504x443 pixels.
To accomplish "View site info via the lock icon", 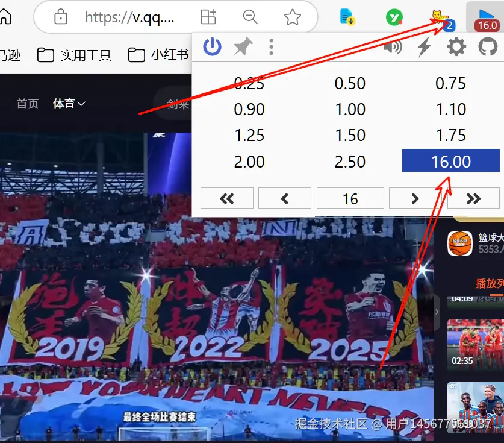I will coord(61,17).
